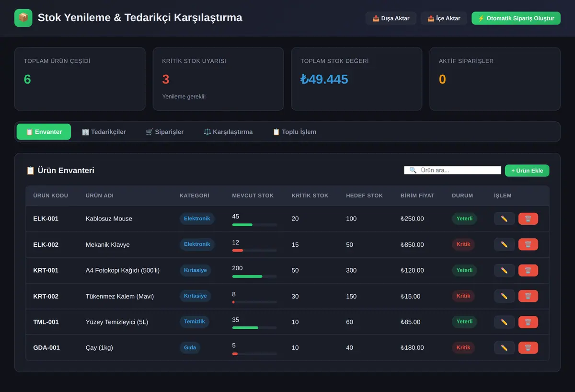Viewport: 575px width, 392px height.
Task: Open the Siparişler tab
Action: 165,132
